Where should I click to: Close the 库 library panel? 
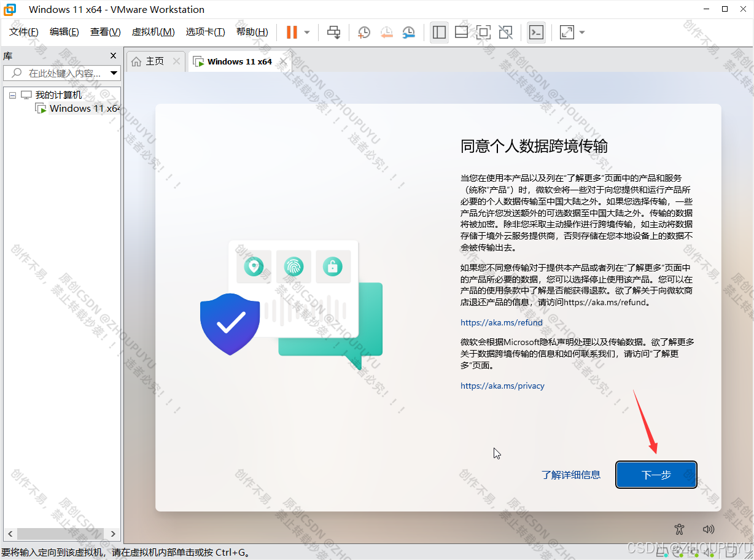(113, 55)
